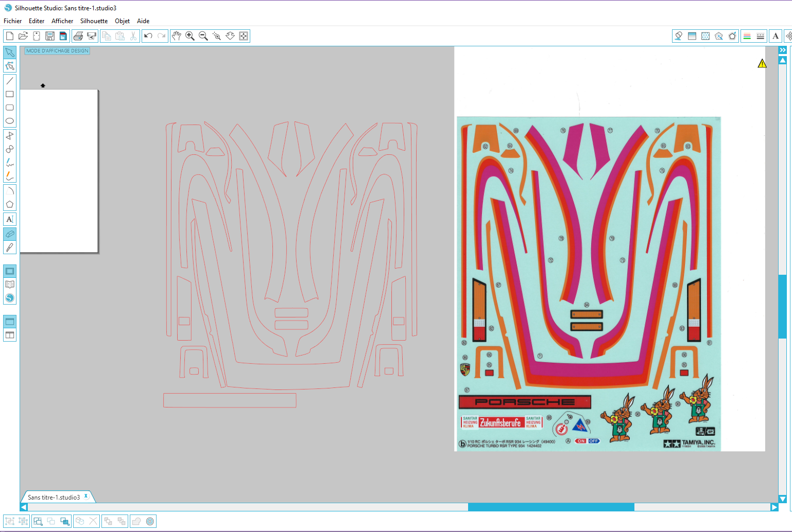This screenshot has height=532, width=792.
Task: Choose the Select arrow tool
Action: 10,52
